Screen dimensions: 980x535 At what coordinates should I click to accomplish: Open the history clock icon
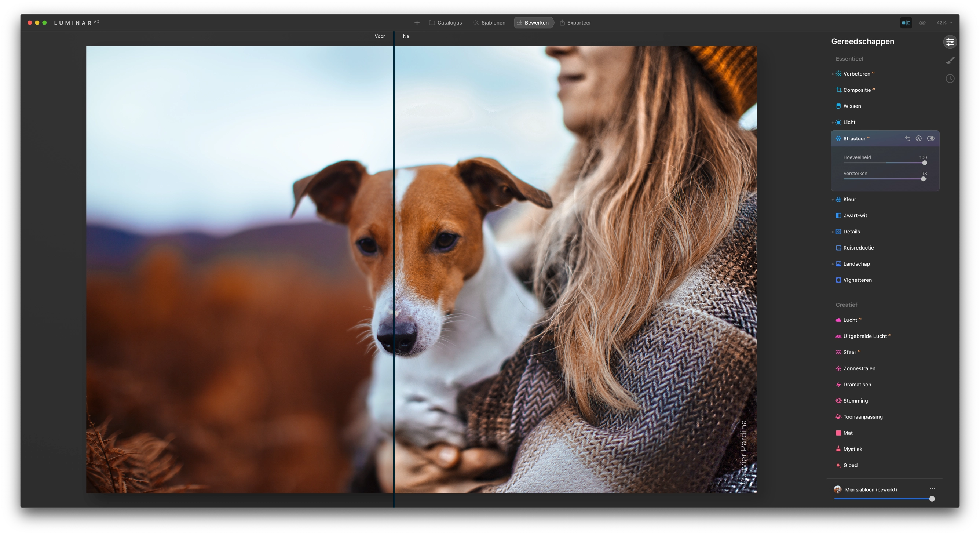tap(950, 79)
